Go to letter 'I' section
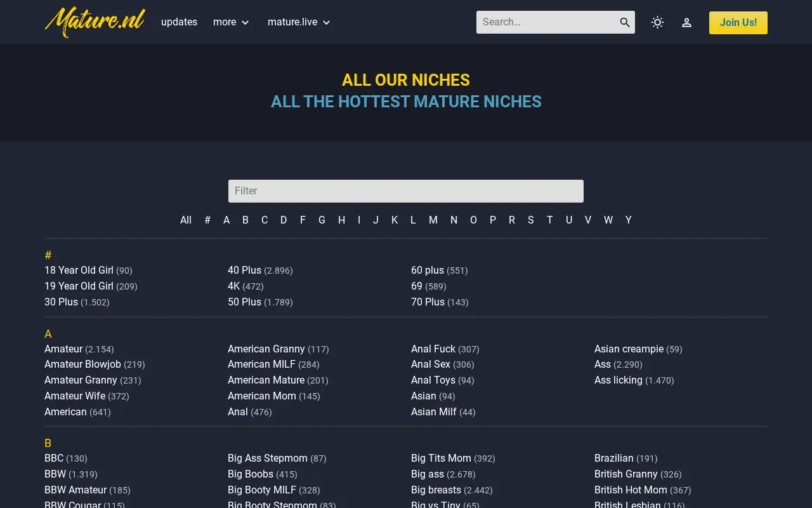Image resolution: width=812 pixels, height=508 pixels. coord(359,220)
